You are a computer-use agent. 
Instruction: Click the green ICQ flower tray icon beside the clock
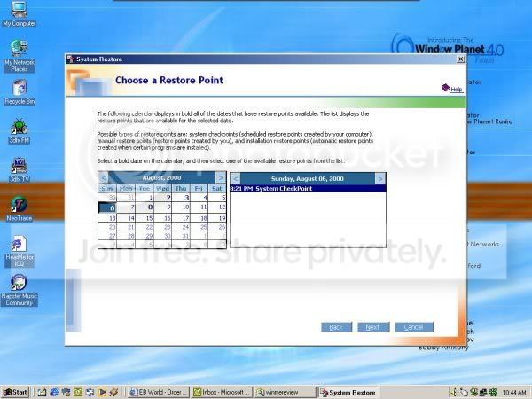(x=492, y=392)
